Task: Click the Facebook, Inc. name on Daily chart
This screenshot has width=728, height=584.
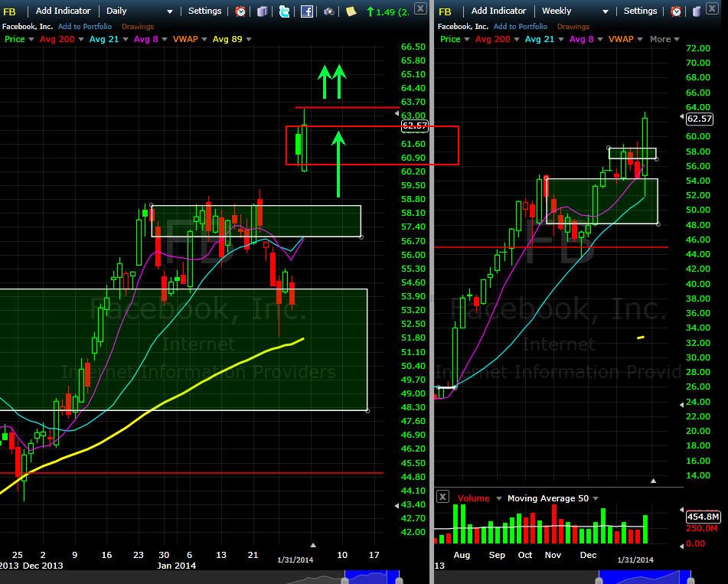Action: [x=28, y=27]
